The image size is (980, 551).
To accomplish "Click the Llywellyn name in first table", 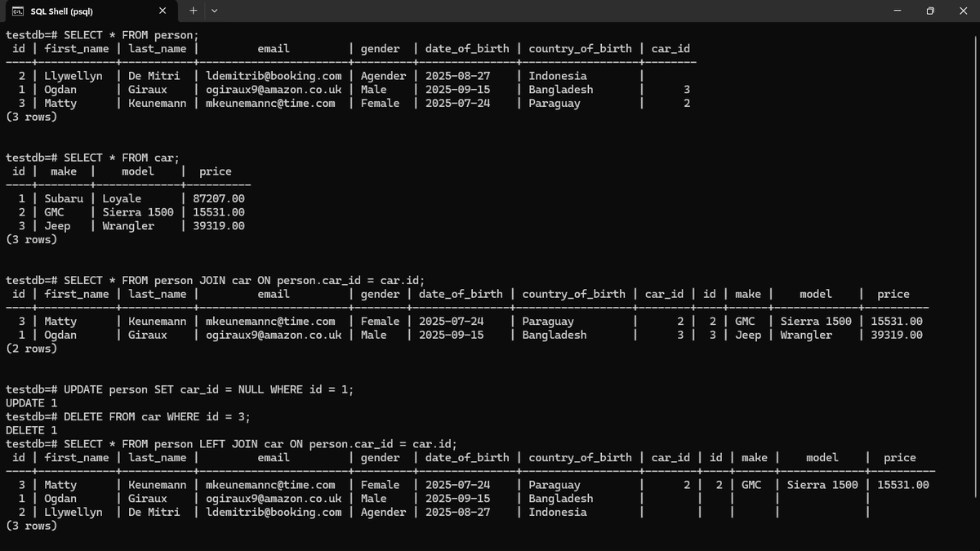I will coord(73,76).
